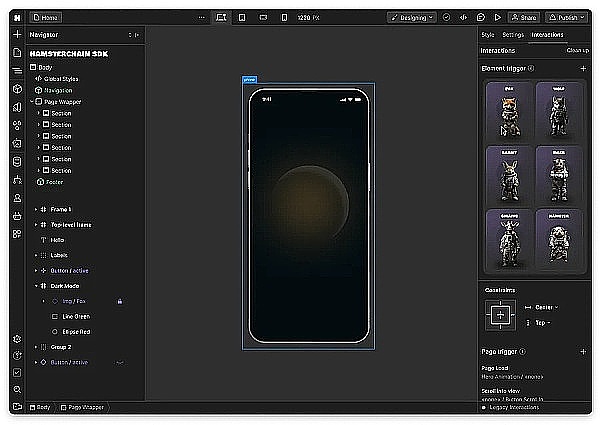The height and width of the screenshot is (425, 600).
Task: Open the CMS database icon panel
Action: coord(17,161)
